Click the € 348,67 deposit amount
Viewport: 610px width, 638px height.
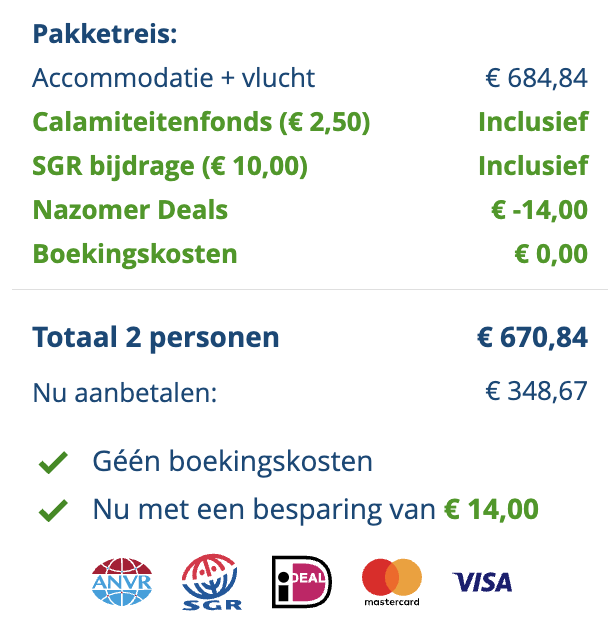[537, 392]
